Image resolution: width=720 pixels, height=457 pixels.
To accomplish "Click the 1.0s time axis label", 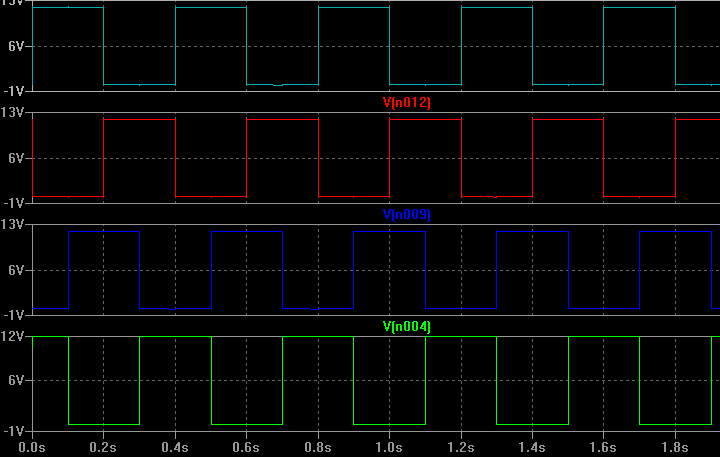I will (388, 447).
